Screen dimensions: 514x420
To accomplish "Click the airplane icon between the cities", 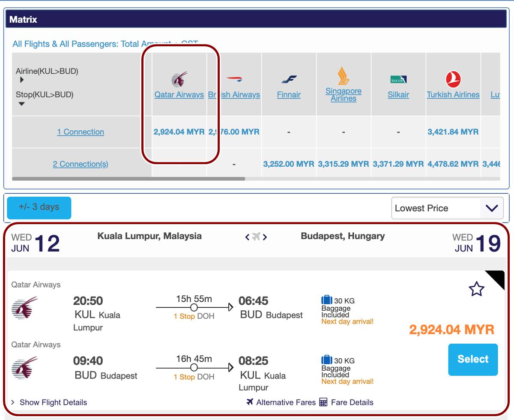I will click(x=256, y=237).
